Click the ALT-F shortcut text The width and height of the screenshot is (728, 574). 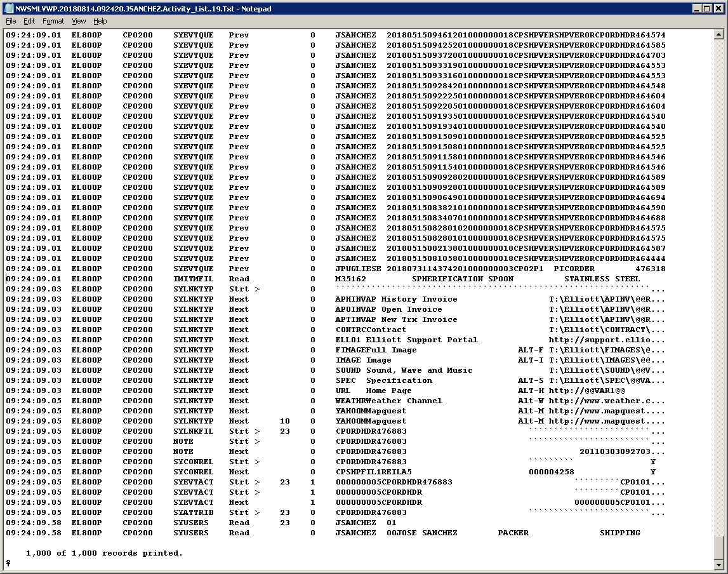(531, 350)
